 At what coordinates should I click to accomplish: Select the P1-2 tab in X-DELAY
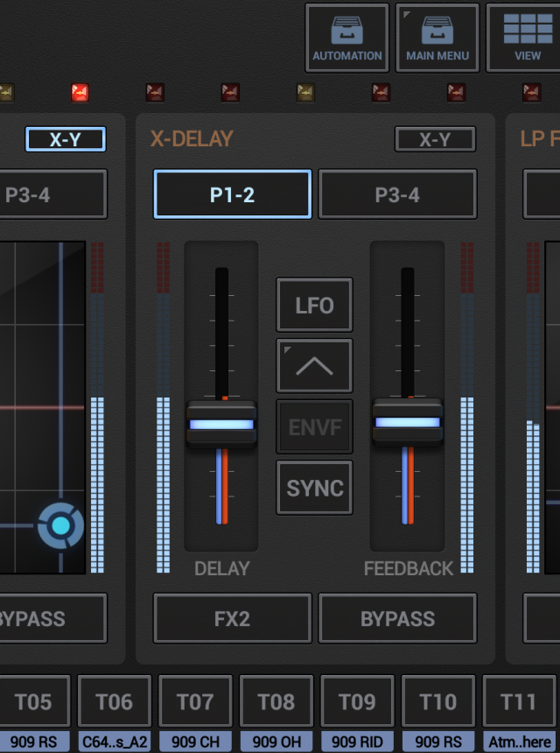(x=232, y=194)
